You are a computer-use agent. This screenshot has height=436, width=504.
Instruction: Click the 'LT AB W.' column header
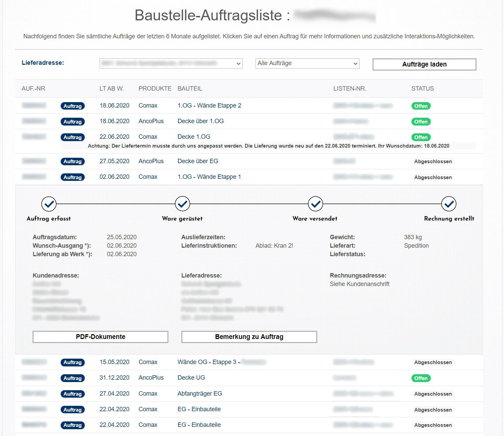coord(112,89)
